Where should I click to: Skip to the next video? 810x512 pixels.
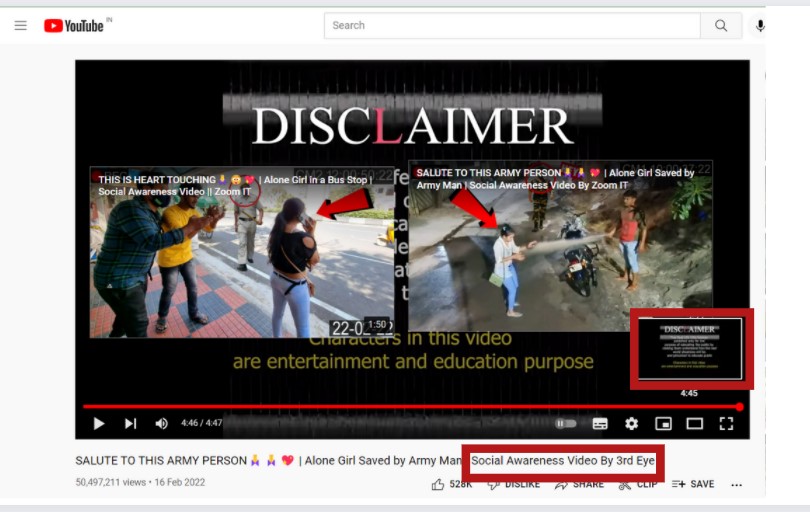(x=130, y=424)
